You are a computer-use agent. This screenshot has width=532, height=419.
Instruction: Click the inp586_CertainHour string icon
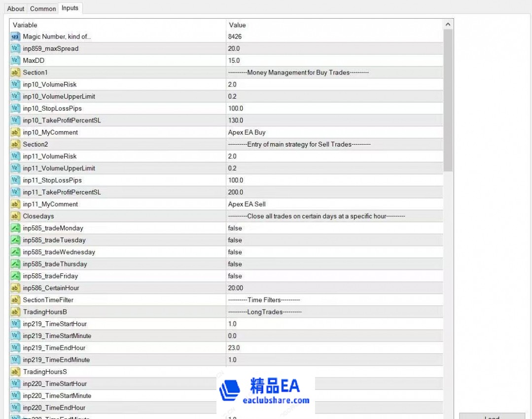pyautogui.click(x=15, y=288)
